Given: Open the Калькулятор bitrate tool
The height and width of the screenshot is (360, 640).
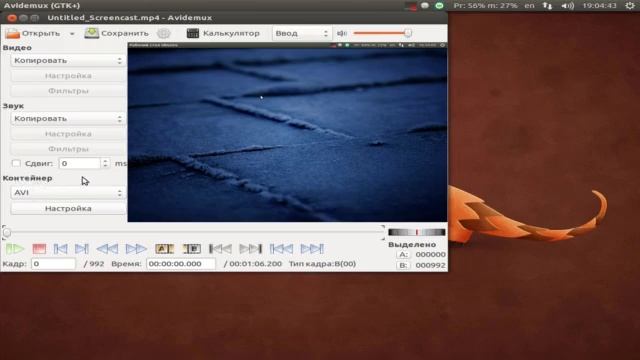Looking at the screenshot, I should [223, 33].
